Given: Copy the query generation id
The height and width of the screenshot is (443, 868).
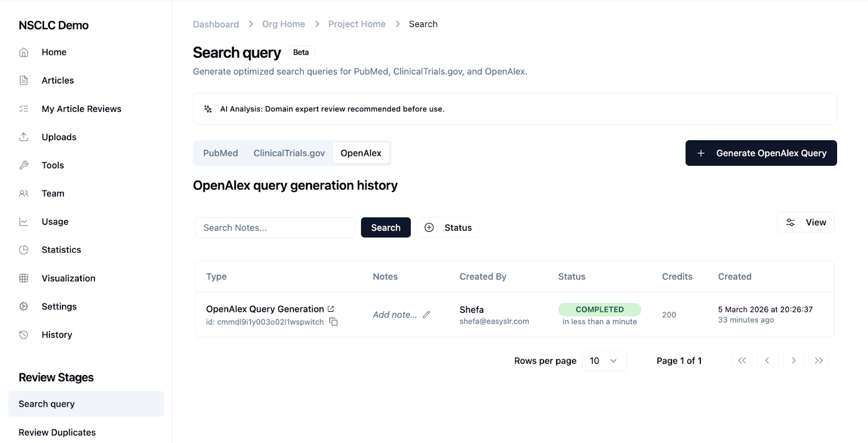Looking at the screenshot, I should pyautogui.click(x=334, y=322).
